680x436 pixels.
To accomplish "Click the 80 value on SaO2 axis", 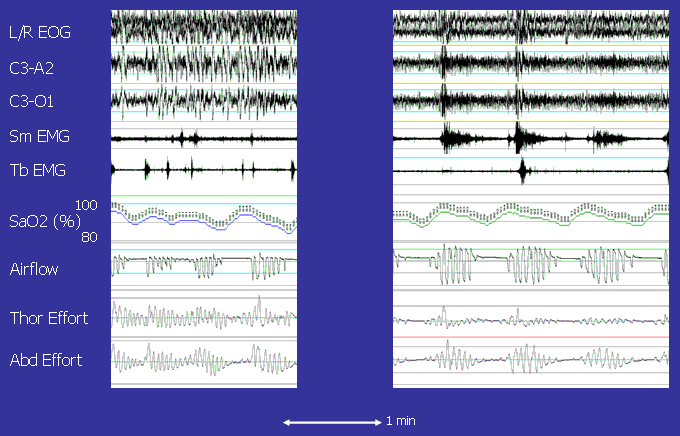I will (x=90, y=237).
